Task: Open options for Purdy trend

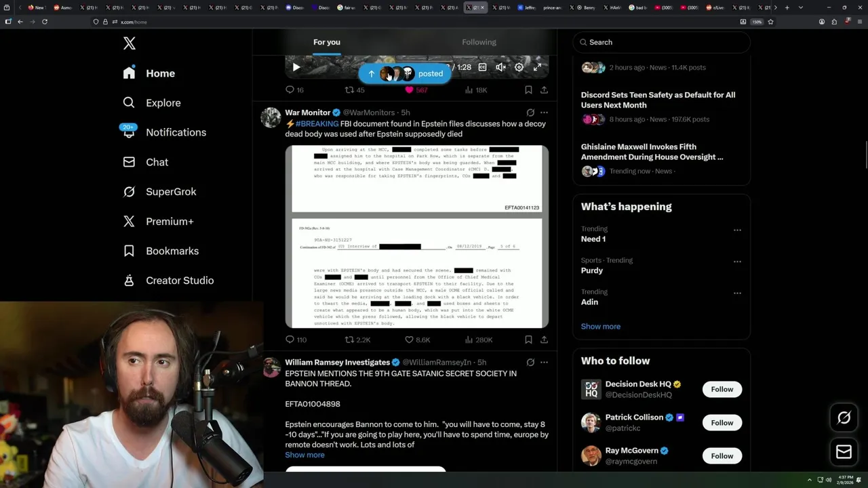Action: (737, 262)
